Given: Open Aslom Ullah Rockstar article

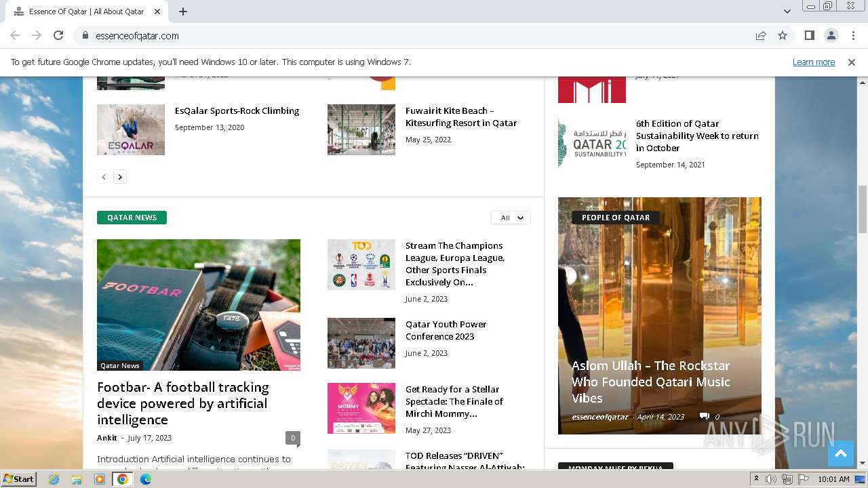Looking at the screenshot, I should [651, 382].
